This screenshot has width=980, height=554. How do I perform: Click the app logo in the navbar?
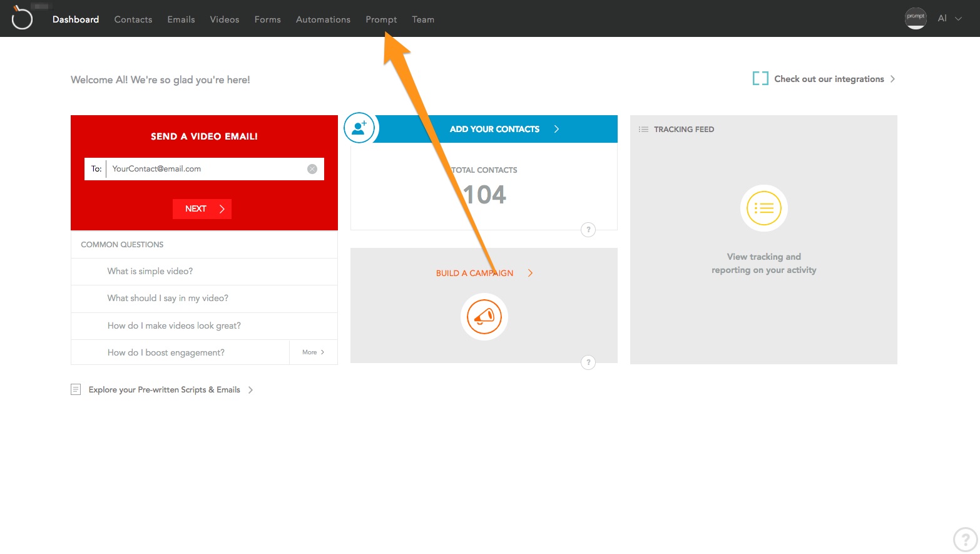(x=22, y=18)
